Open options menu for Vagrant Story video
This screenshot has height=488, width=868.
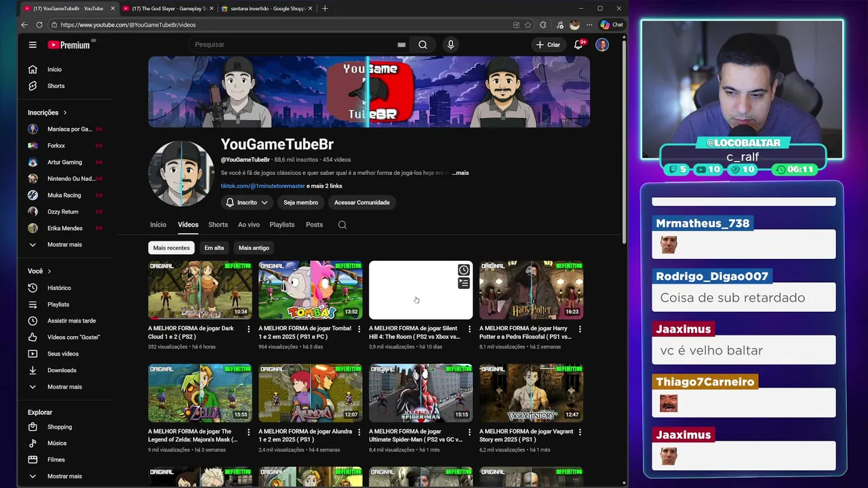pos(579,432)
